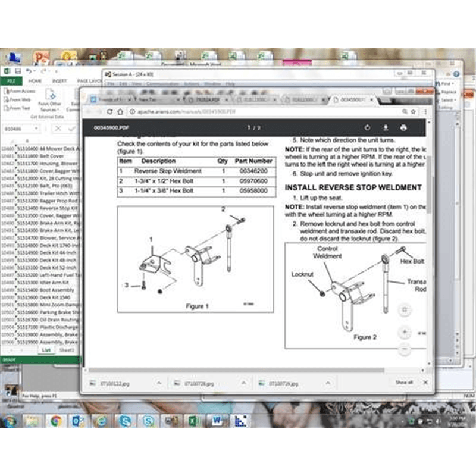The height and width of the screenshot is (476, 476).
Task: Zoom out on the PDF document
Action: coord(405,349)
